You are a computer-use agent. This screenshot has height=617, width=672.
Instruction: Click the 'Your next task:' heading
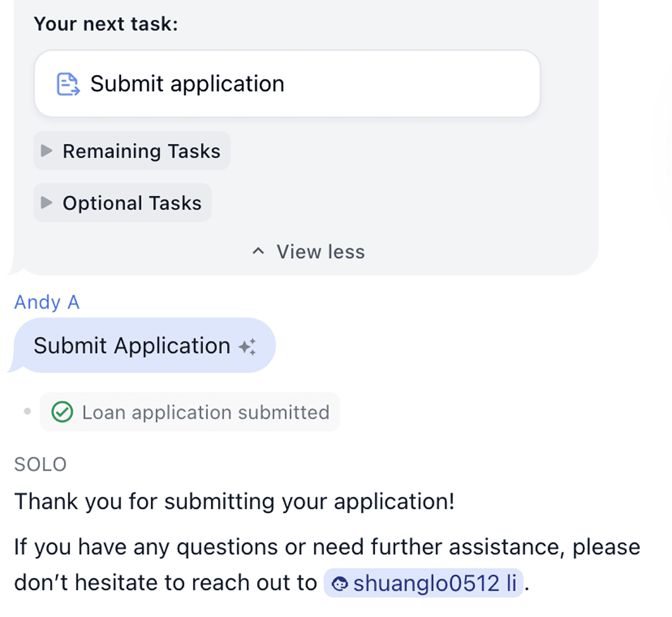pyautogui.click(x=106, y=24)
